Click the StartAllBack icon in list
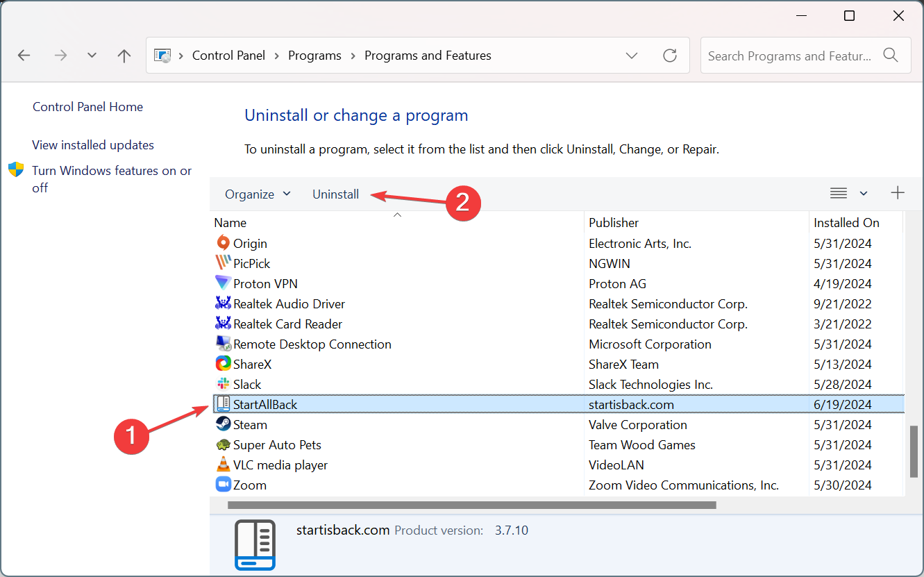 pyautogui.click(x=223, y=404)
